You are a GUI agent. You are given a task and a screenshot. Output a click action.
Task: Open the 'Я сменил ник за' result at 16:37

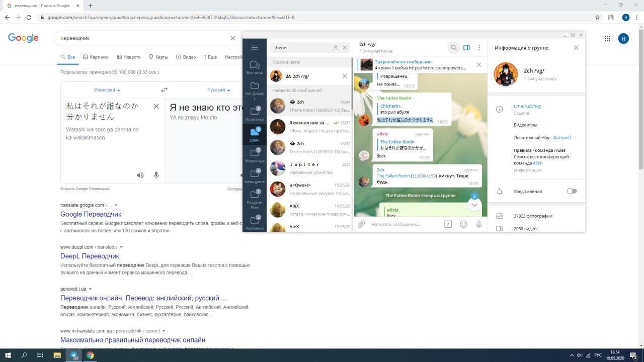point(310,126)
